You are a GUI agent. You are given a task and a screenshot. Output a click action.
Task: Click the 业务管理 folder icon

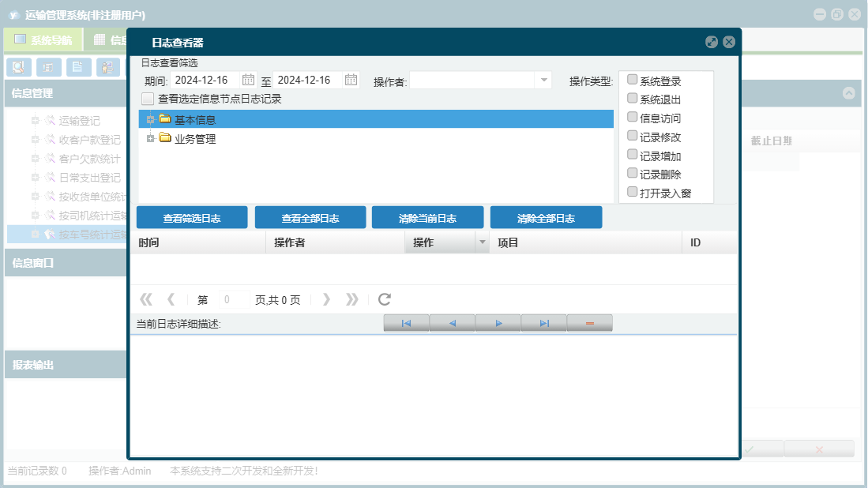165,137
